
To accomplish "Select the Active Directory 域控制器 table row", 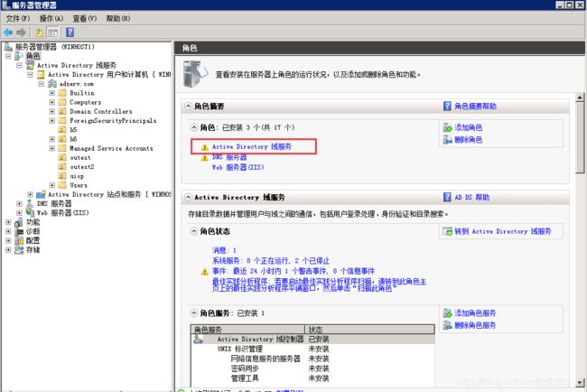I will point(312,340).
